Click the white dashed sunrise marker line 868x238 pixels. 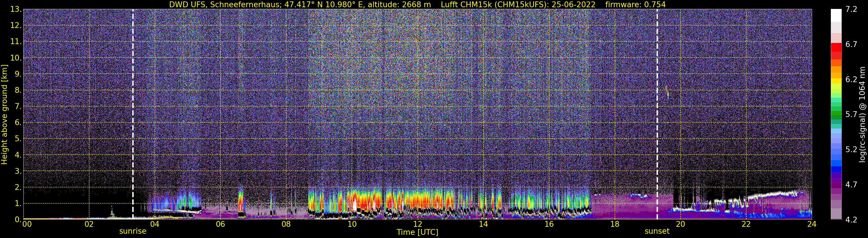click(133, 114)
